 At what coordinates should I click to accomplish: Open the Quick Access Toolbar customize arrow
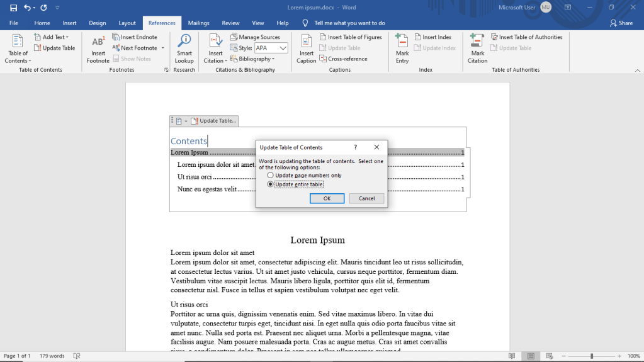pyautogui.click(x=57, y=8)
